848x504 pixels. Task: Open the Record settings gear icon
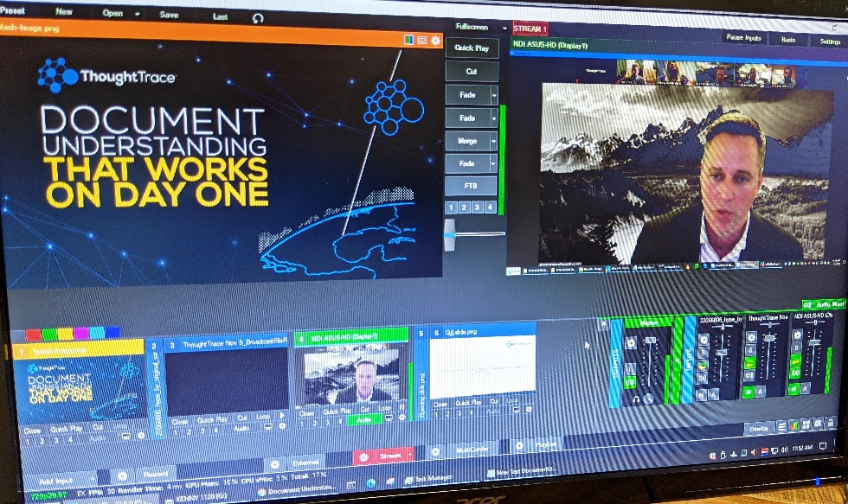pyautogui.click(x=123, y=475)
